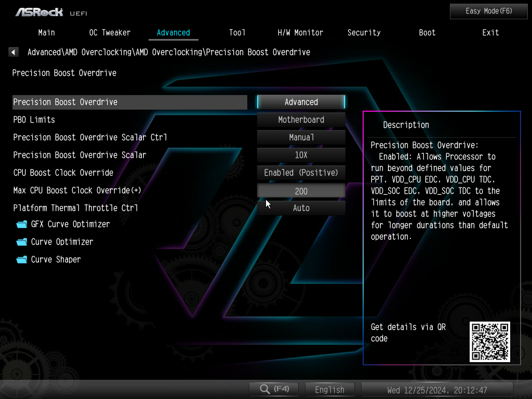Select the Advanced tab
Screen dimensions: 532x399
coord(174,33)
